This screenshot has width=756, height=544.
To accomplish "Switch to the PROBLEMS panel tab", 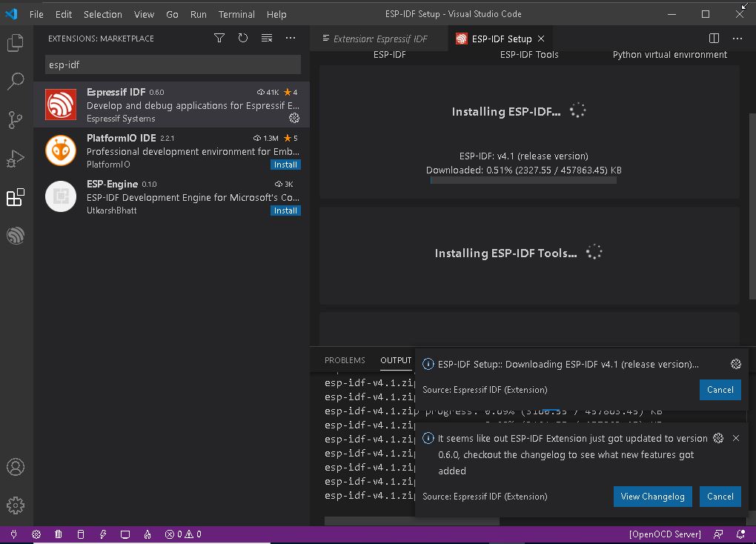I will point(344,360).
